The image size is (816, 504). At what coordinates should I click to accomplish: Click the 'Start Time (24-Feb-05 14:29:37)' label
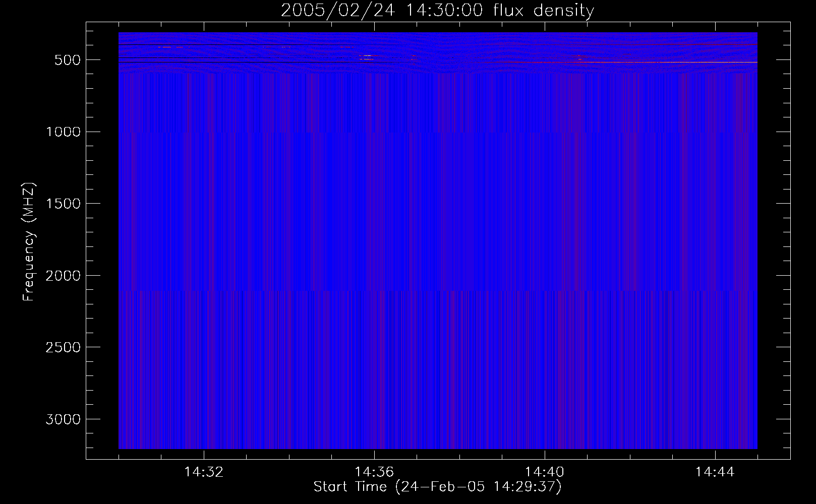437,487
